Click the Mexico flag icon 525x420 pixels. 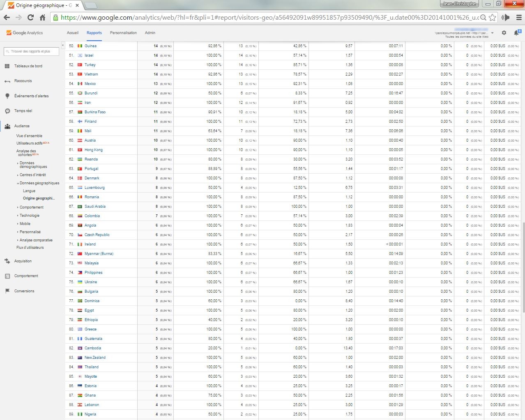(x=80, y=84)
